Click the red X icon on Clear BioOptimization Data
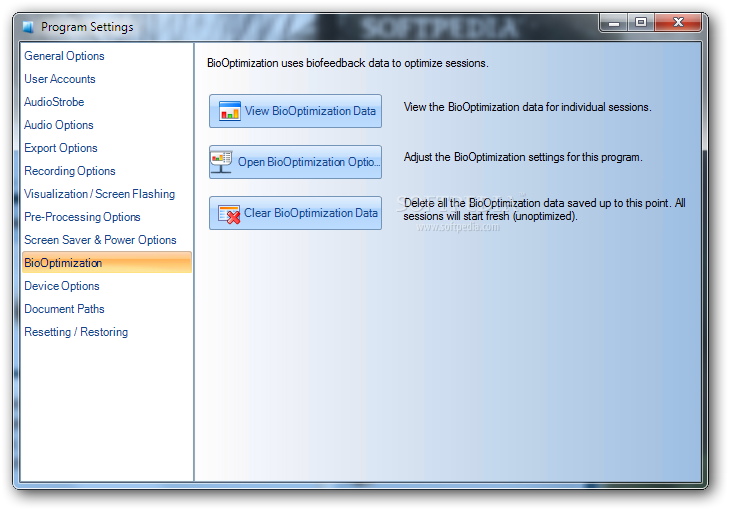This screenshot has height=510, width=729. coord(229,214)
